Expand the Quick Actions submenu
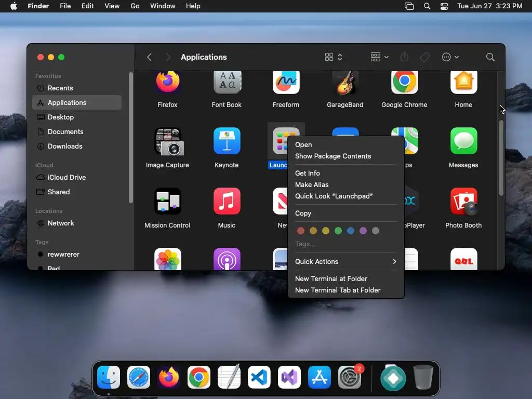This screenshot has width=532, height=399. (x=345, y=262)
